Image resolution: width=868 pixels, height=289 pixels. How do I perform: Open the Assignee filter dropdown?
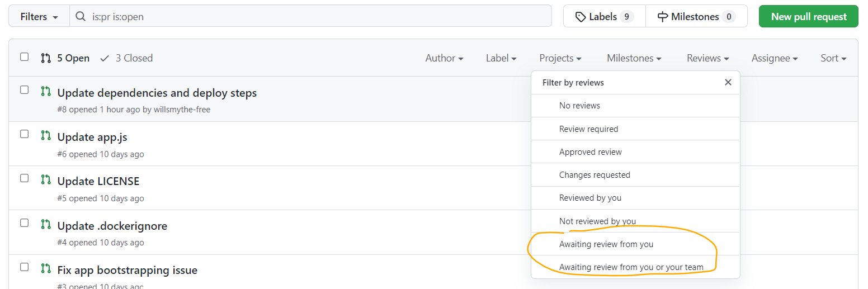(x=775, y=58)
